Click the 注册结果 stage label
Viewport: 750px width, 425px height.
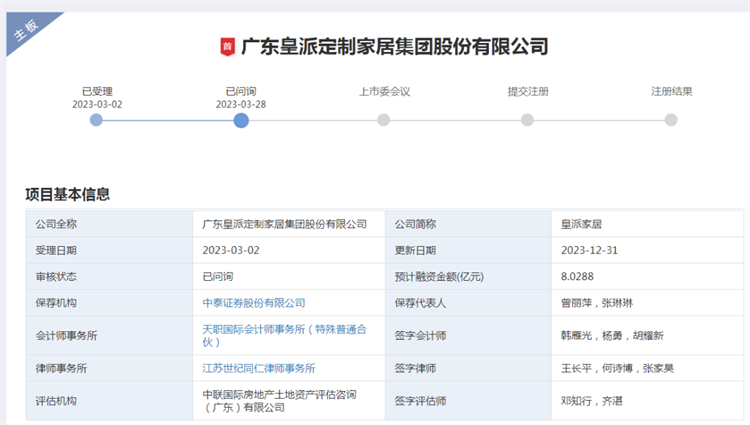(672, 91)
